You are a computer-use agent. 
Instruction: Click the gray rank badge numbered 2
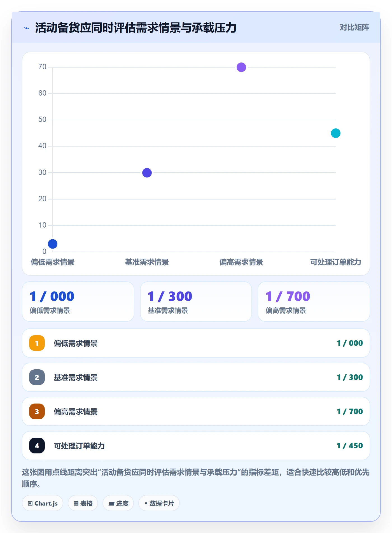click(x=37, y=377)
